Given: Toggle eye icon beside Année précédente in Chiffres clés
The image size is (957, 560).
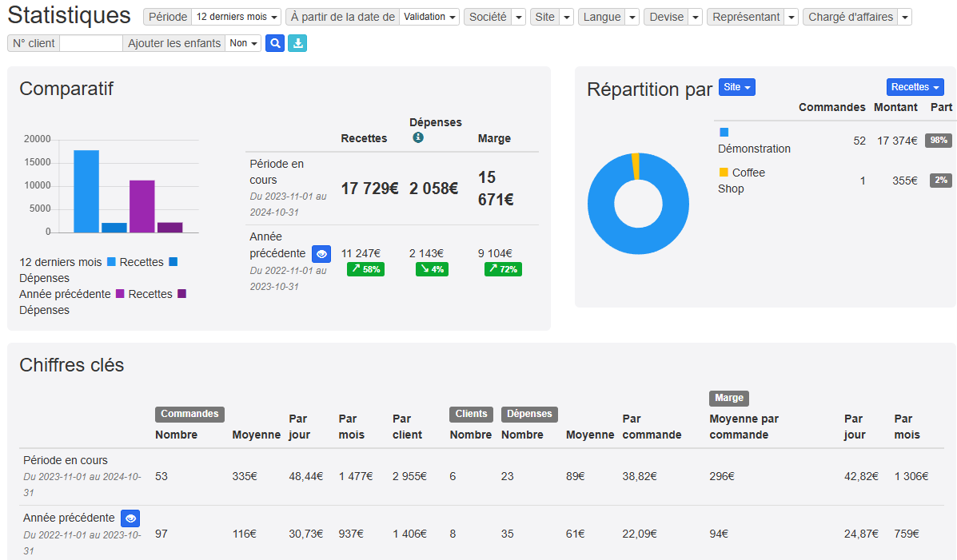Looking at the screenshot, I should (x=130, y=518).
